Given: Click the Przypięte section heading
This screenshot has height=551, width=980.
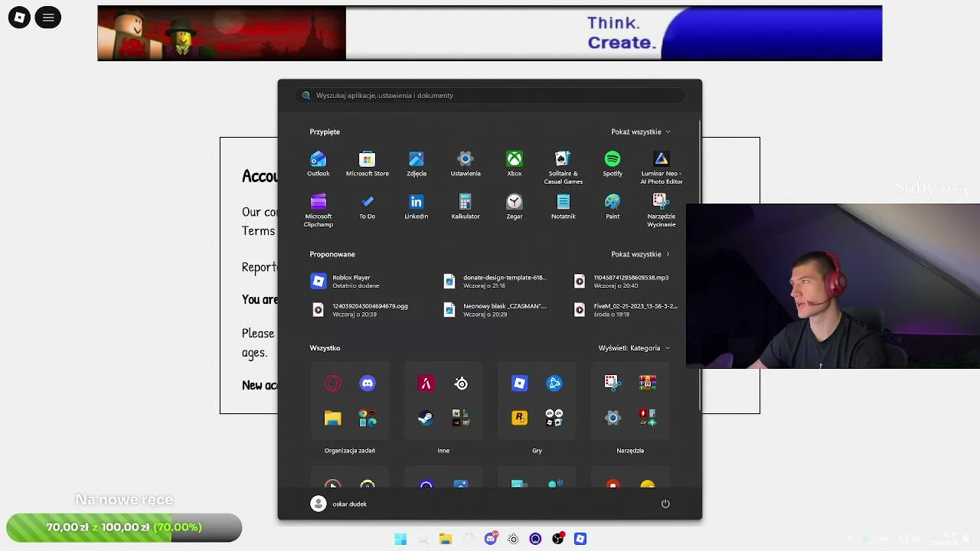Looking at the screenshot, I should (325, 132).
